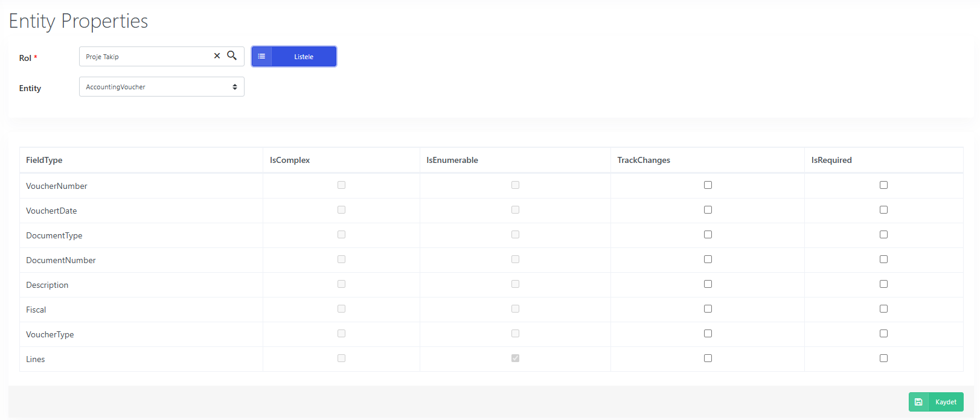This screenshot has height=420, width=980.
Task: Click the list icon on Listele button
Action: click(x=261, y=56)
